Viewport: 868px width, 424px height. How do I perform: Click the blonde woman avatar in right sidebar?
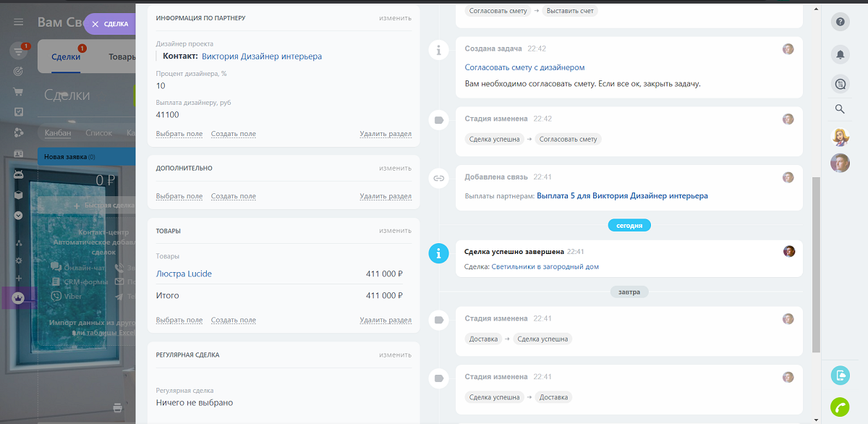click(840, 137)
